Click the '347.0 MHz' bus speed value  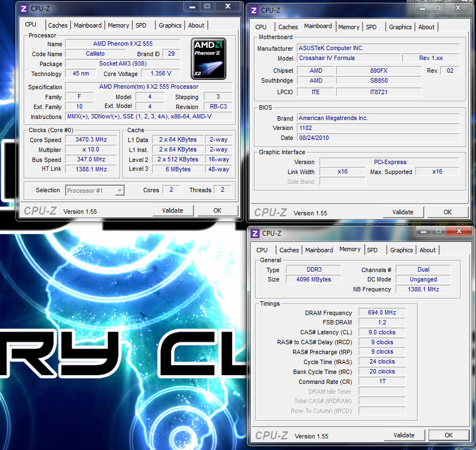tap(91, 159)
